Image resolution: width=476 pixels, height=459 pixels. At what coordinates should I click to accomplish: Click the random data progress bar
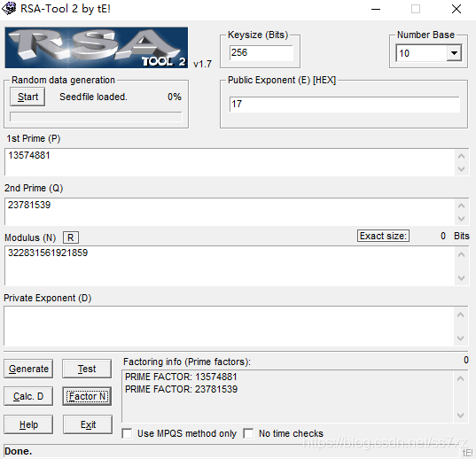click(x=96, y=116)
